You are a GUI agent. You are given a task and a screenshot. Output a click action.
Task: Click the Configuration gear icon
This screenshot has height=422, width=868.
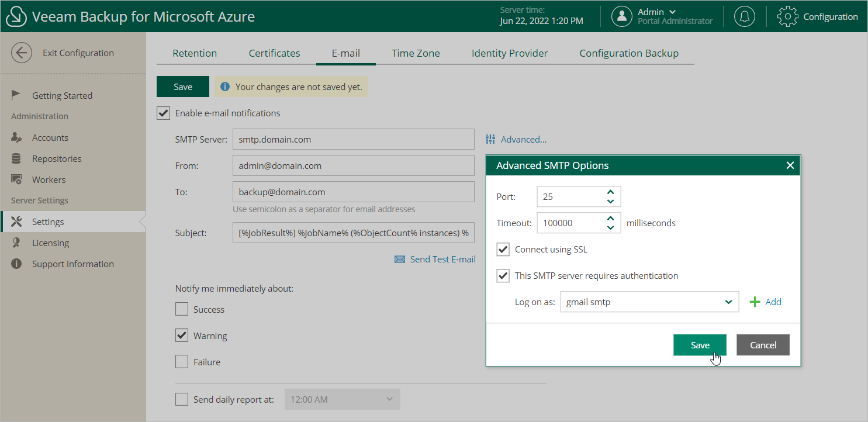pos(788,16)
